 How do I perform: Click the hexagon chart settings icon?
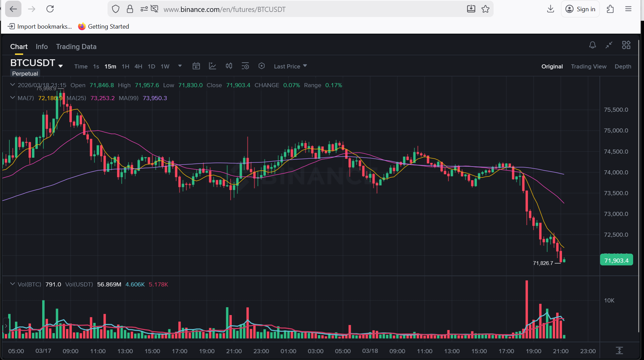pyautogui.click(x=262, y=66)
